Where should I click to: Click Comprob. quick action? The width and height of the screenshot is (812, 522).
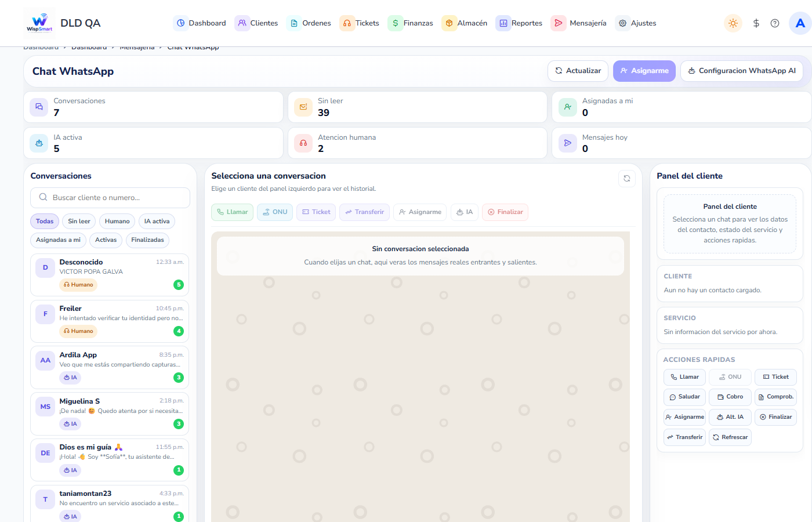pyautogui.click(x=775, y=397)
